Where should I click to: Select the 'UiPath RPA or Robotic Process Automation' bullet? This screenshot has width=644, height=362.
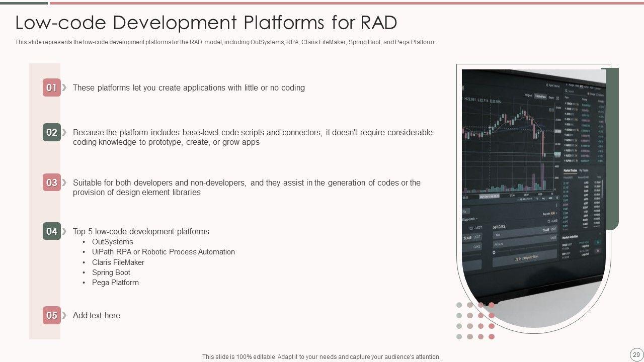click(x=163, y=252)
